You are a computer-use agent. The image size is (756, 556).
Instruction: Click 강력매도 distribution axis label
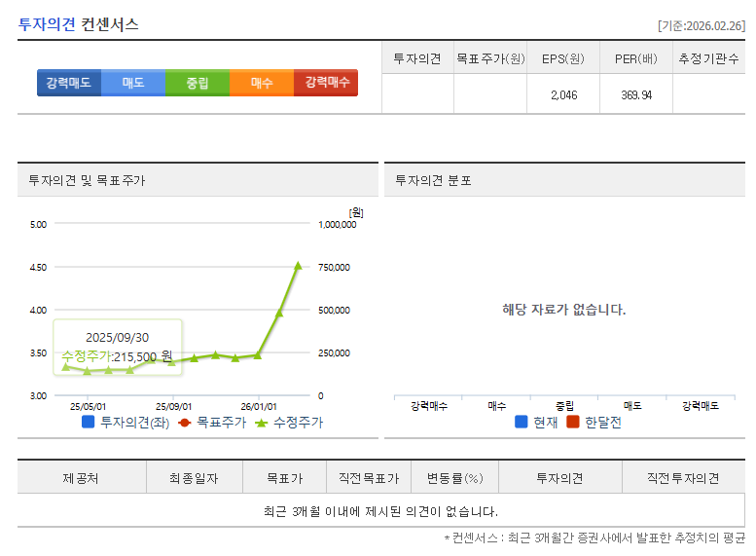701,406
